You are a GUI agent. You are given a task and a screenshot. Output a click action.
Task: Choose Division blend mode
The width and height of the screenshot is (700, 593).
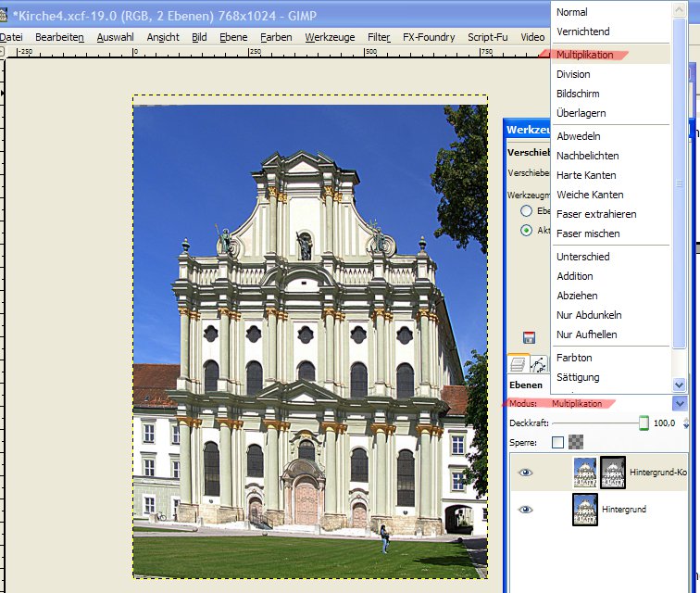click(x=573, y=74)
